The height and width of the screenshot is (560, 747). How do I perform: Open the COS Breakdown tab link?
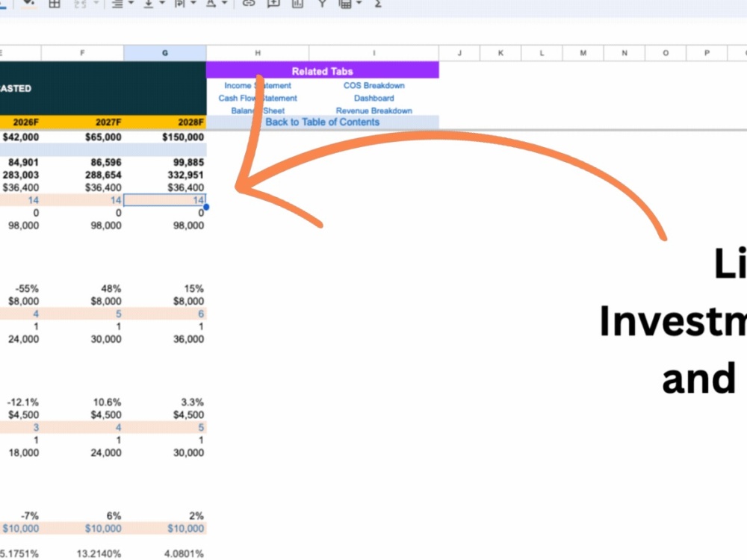(374, 86)
